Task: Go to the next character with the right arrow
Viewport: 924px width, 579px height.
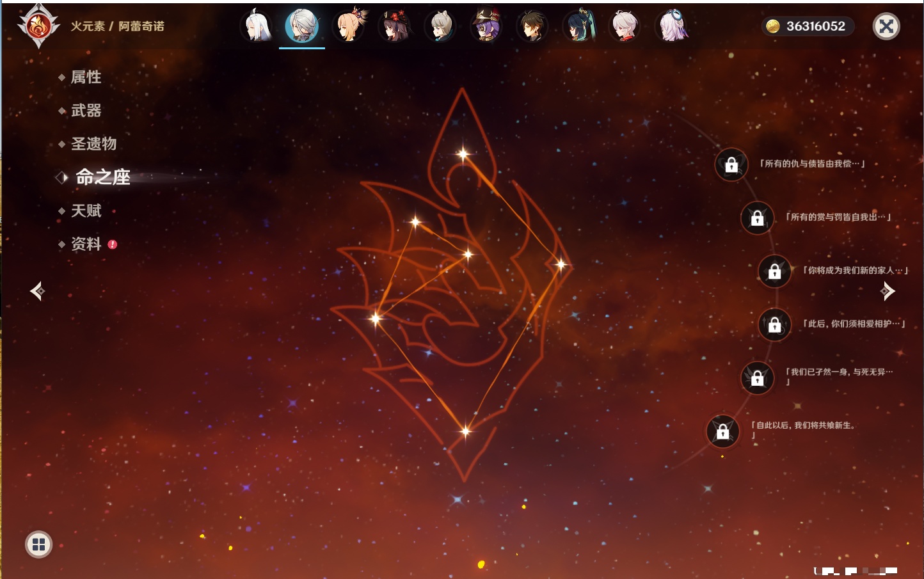Action: coord(888,291)
